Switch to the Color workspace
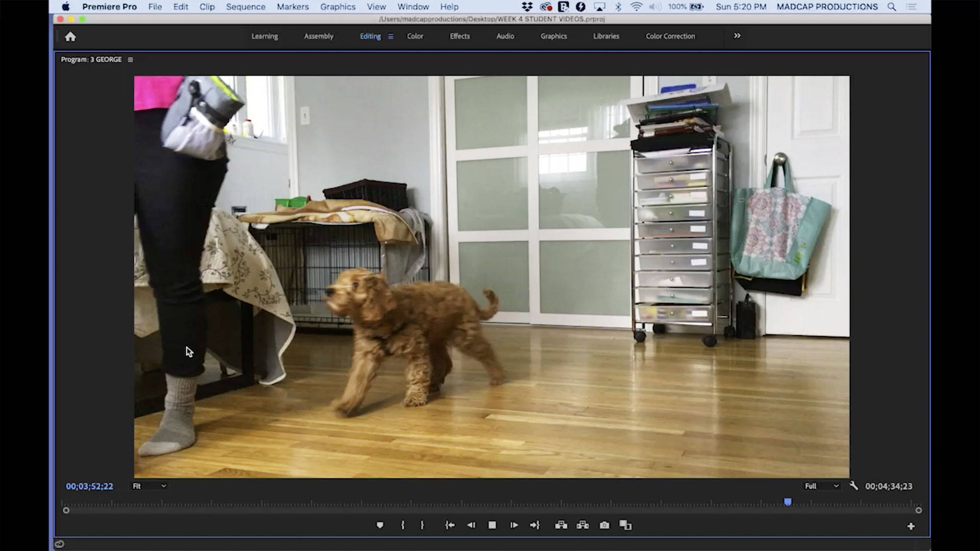 (415, 36)
